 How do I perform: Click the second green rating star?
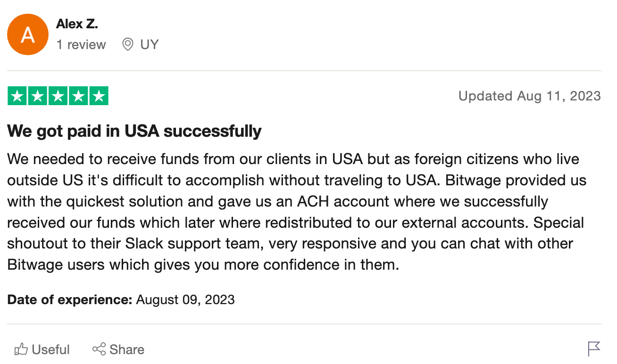[38, 96]
